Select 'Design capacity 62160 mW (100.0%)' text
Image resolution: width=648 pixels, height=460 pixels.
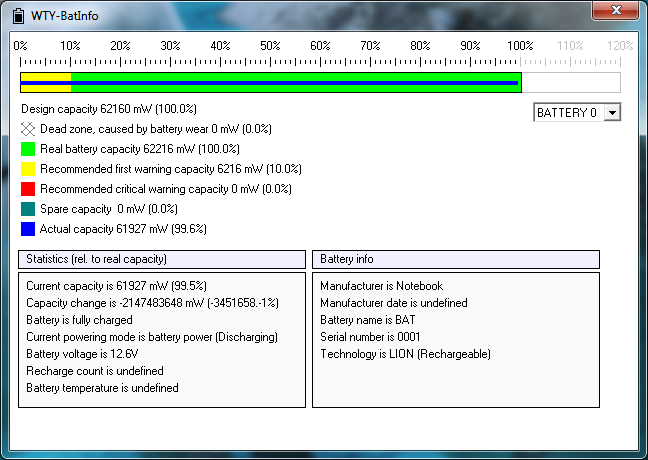click(x=109, y=109)
